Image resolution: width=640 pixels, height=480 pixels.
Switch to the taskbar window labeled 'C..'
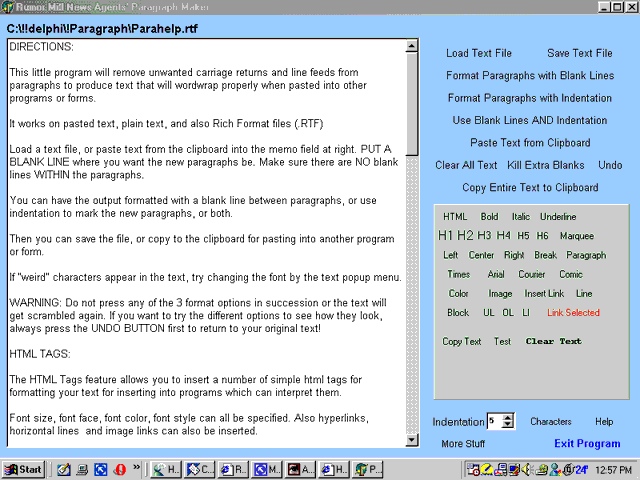coord(200,470)
